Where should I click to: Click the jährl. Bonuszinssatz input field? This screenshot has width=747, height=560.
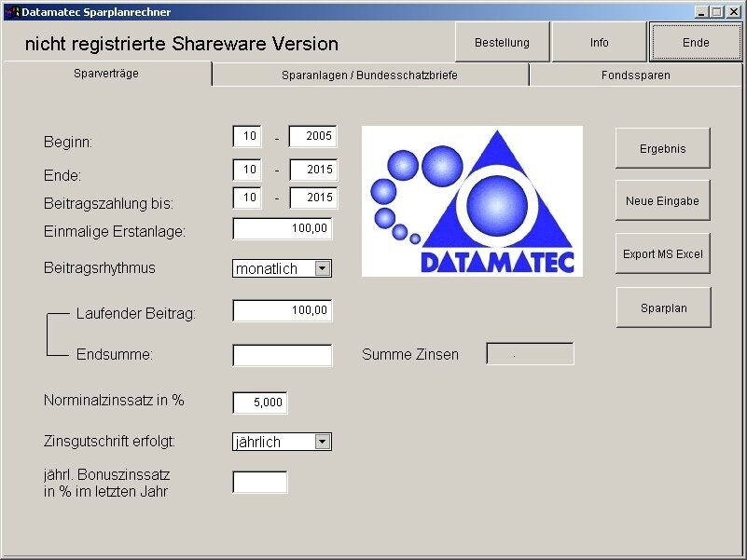click(x=260, y=482)
